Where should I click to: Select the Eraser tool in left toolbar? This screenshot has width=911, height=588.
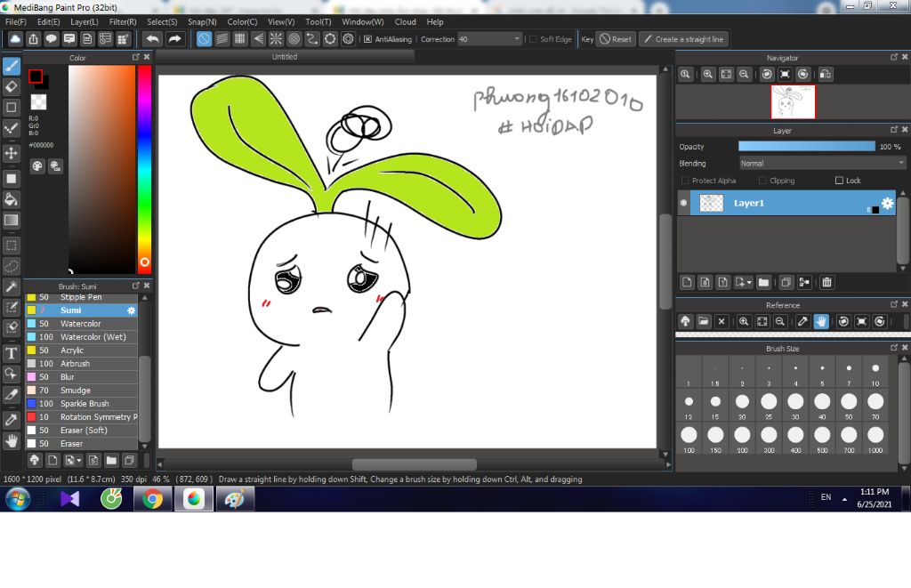[12, 86]
